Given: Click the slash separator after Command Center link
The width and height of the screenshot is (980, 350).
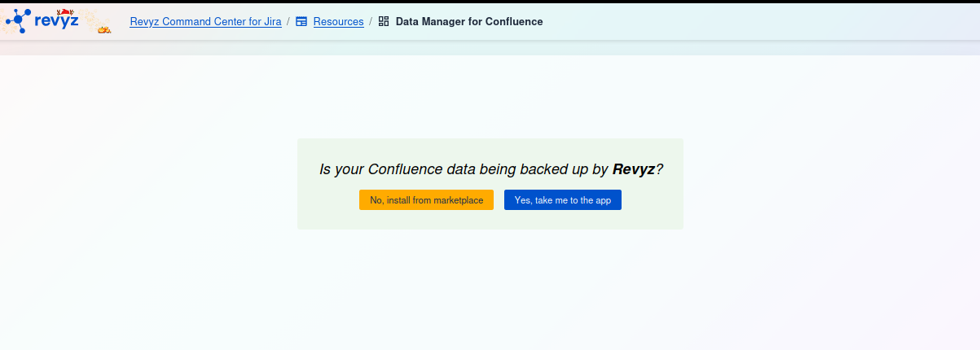Looking at the screenshot, I should pyautogui.click(x=288, y=22).
